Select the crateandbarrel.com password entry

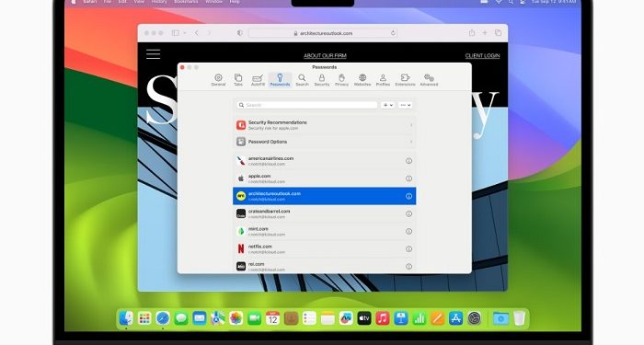pyautogui.click(x=325, y=213)
